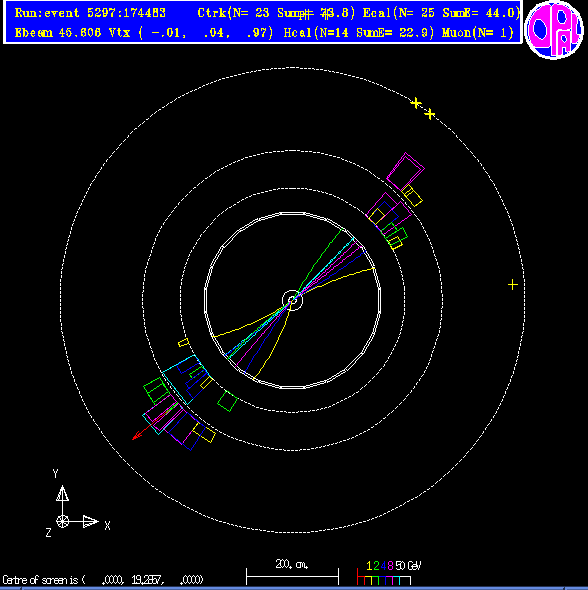Click the 200 cm scale bar
588x590 pixels.
coord(292,576)
